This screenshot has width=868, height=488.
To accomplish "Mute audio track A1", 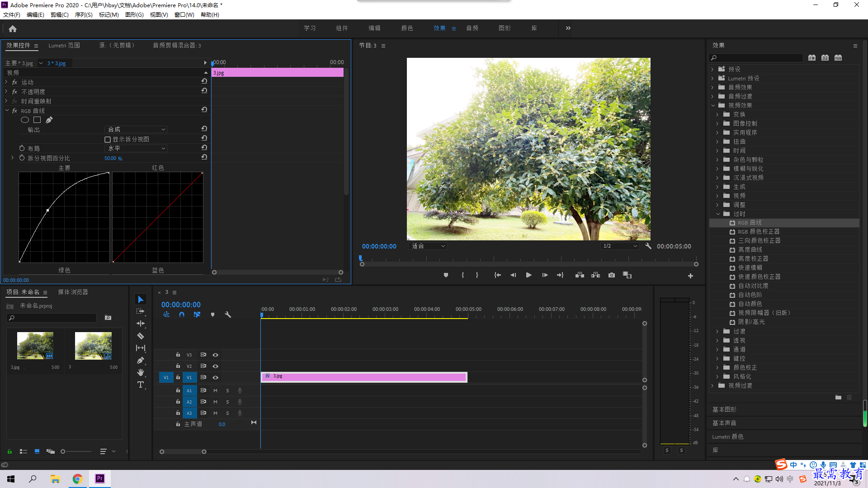I will point(215,390).
